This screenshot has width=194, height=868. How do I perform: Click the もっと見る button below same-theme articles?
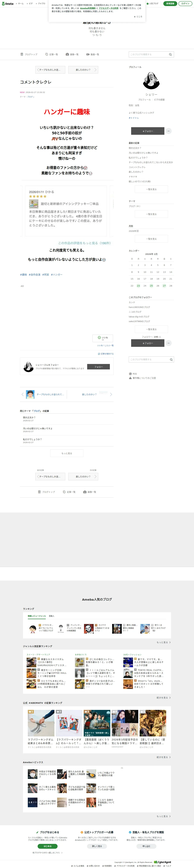[67, 453]
